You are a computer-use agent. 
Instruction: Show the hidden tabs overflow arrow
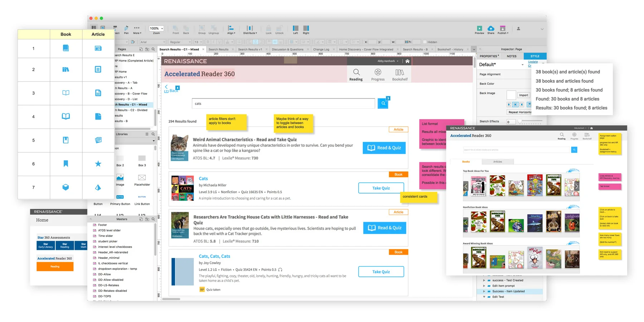474,49
